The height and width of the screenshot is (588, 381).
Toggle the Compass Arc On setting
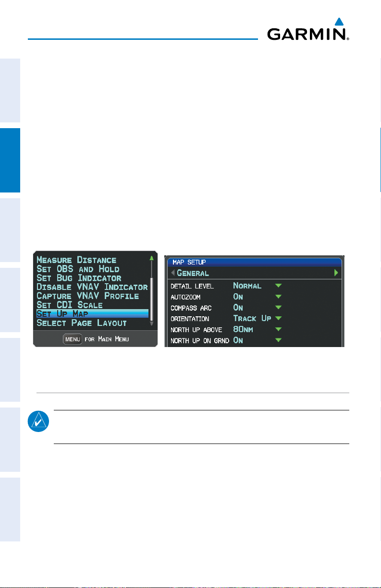[x=238, y=308]
